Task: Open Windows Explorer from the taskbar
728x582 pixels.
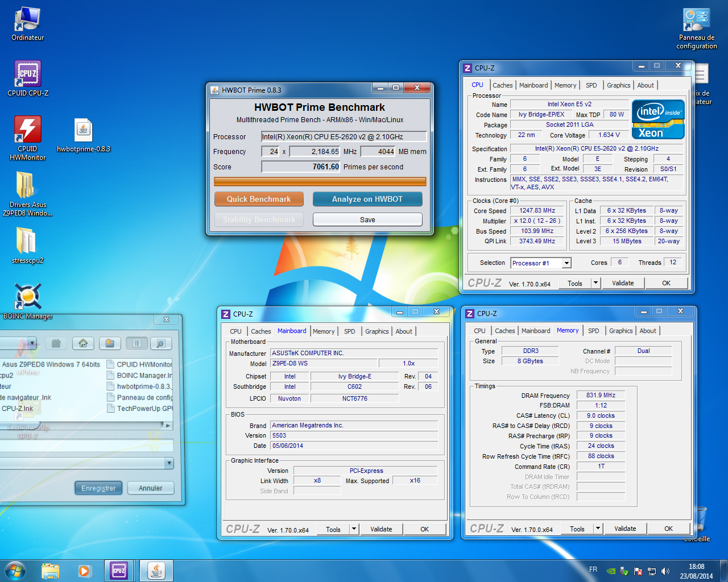Action: [51, 571]
